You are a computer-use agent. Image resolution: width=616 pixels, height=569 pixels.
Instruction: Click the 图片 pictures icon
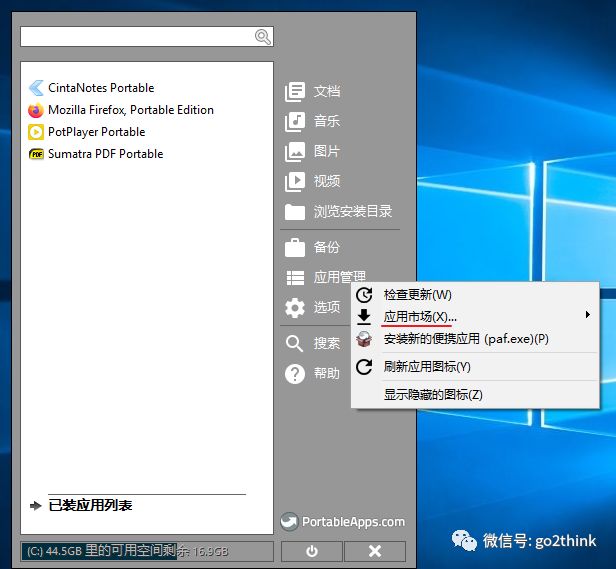point(295,152)
